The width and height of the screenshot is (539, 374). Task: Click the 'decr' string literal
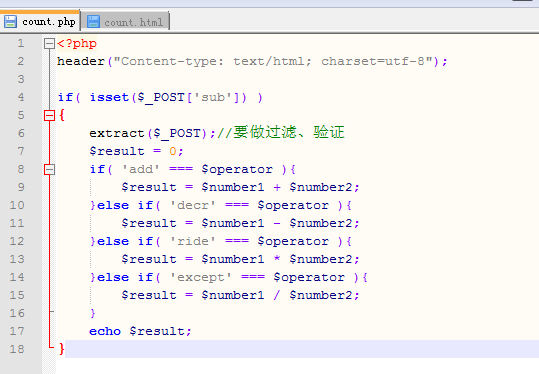[x=193, y=205]
